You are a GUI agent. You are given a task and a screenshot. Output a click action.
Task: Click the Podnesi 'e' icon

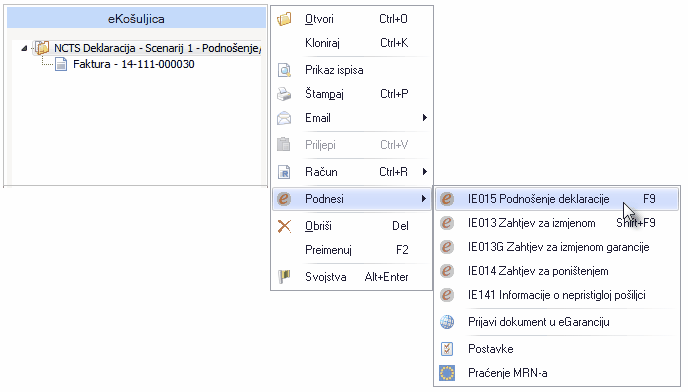(x=284, y=199)
